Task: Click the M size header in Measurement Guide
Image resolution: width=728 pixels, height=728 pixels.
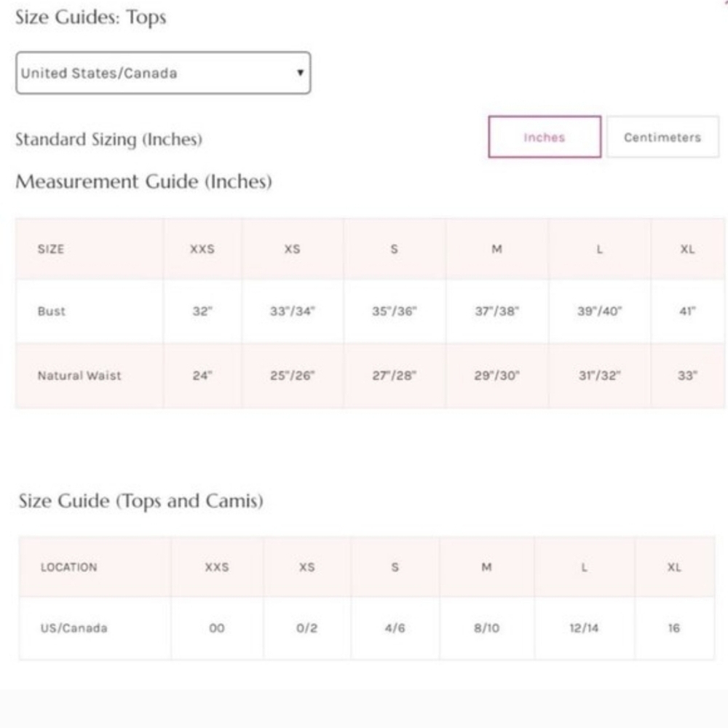Action: pos(496,249)
